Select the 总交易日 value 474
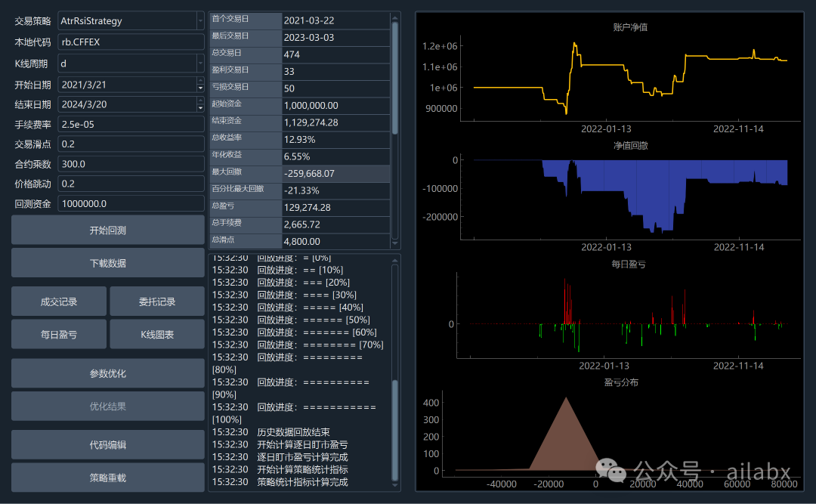816x504 pixels. [x=336, y=54]
